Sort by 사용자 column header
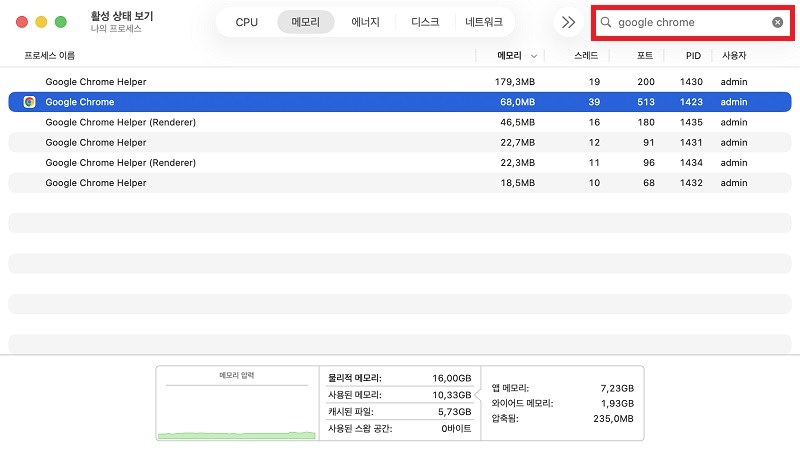The width and height of the screenshot is (800, 453). pyautogui.click(x=734, y=56)
